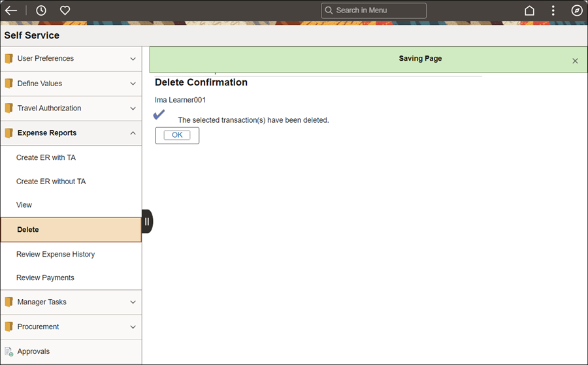Collapse the sidebar with pause-bar handle
588x365 pixels.
[x=147, y=221]
